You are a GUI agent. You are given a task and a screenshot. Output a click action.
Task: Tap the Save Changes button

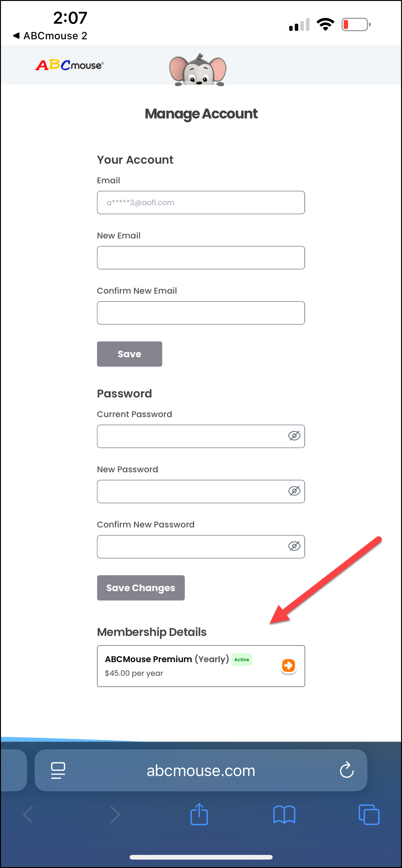pyautogui.click(x=141, y=588)
